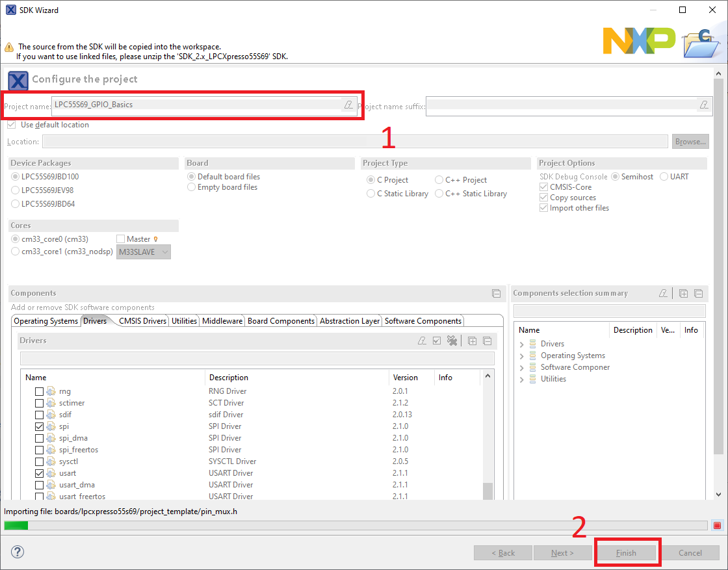Check the sctimer driver checkbox
The image size is (728, 570).
tap(40, 403)
